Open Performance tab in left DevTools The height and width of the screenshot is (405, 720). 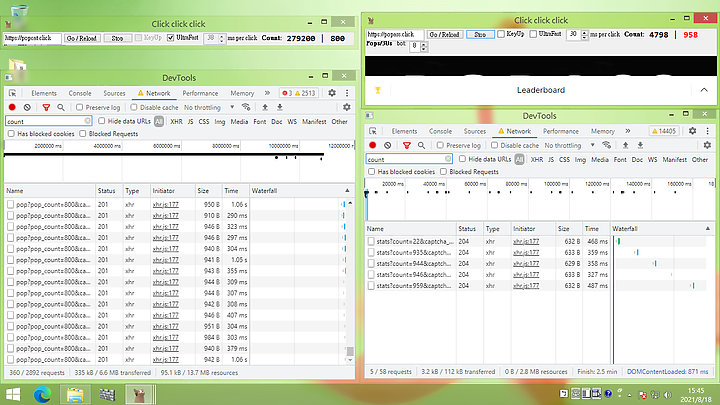pos(200,93)
